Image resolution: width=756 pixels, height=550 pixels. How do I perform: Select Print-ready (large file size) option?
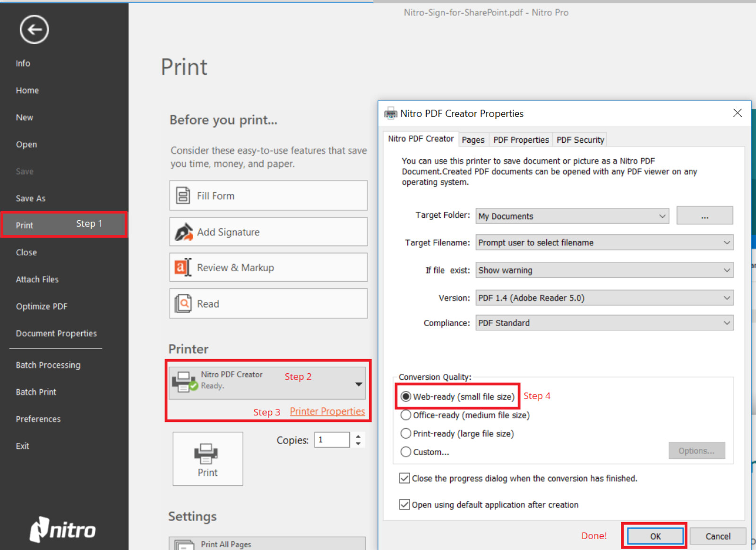point(406,434)
